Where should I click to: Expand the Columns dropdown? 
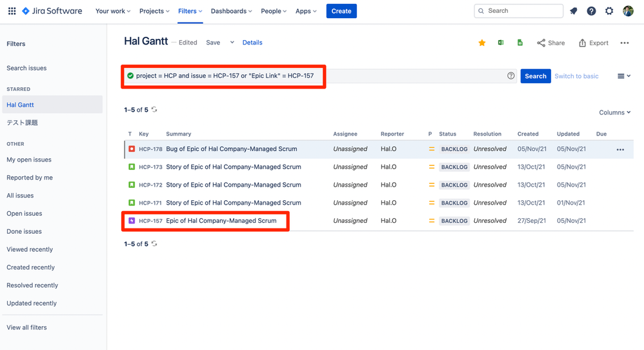pos(614,112)
